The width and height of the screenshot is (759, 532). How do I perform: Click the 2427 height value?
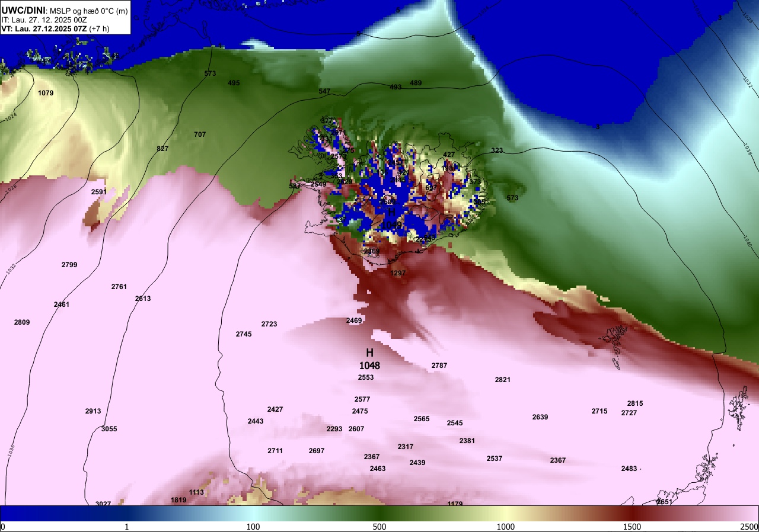tap(275, 409)
